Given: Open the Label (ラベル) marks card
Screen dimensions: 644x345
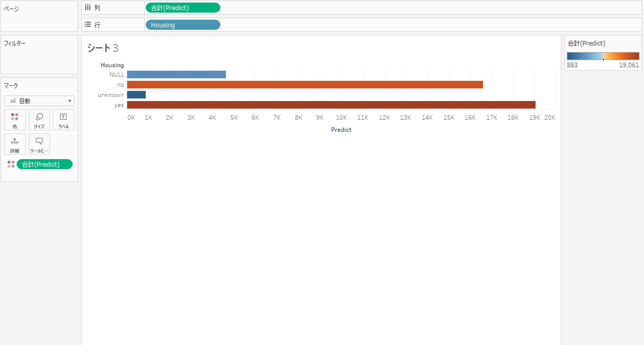Looking at the screenshot, I should (64, 120).
